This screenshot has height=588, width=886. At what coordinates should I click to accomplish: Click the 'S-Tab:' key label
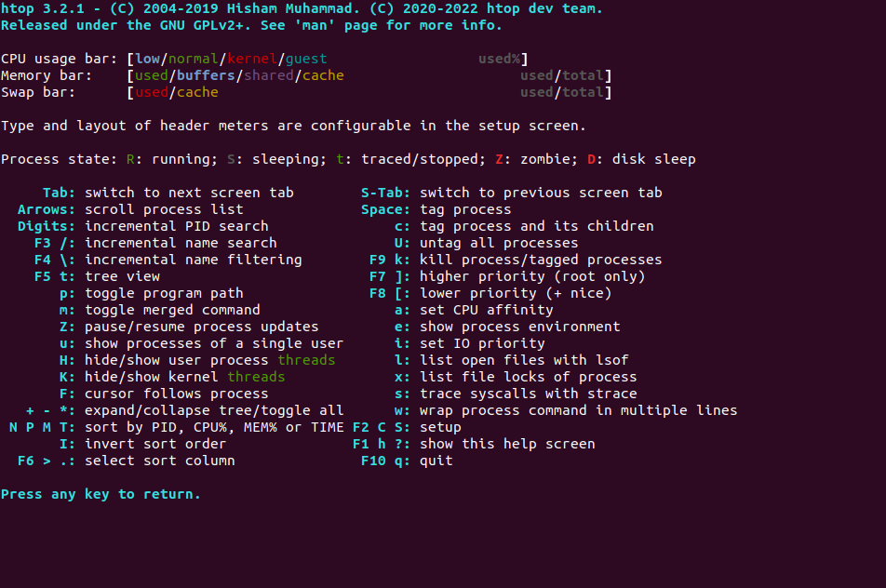coord(386,193)
